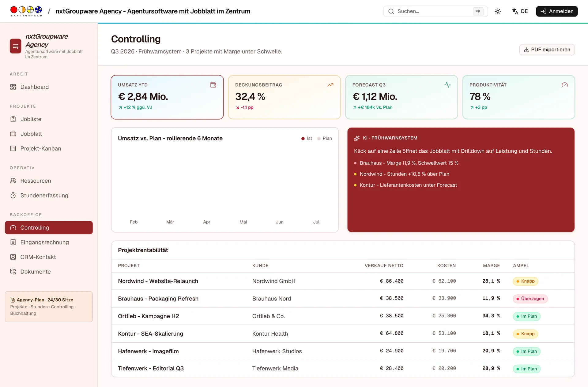Viewport: 588px width, 387px height.
Task: Toggle the Ist series in chart legend
Action: [x=307, y=138]
